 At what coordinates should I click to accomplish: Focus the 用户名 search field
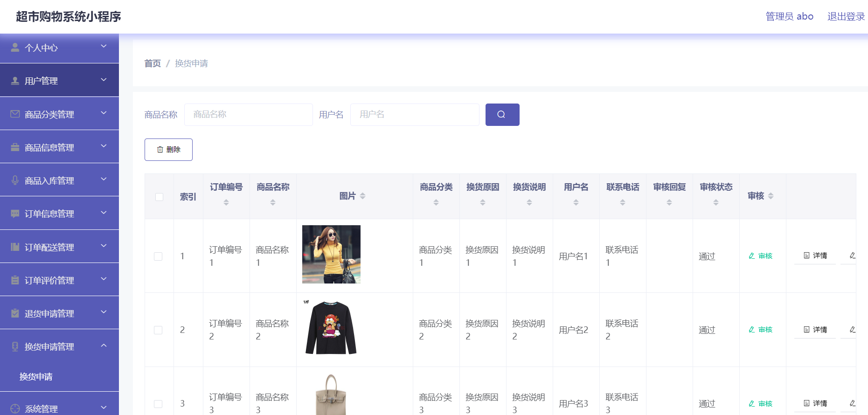[x=415, y=115]
